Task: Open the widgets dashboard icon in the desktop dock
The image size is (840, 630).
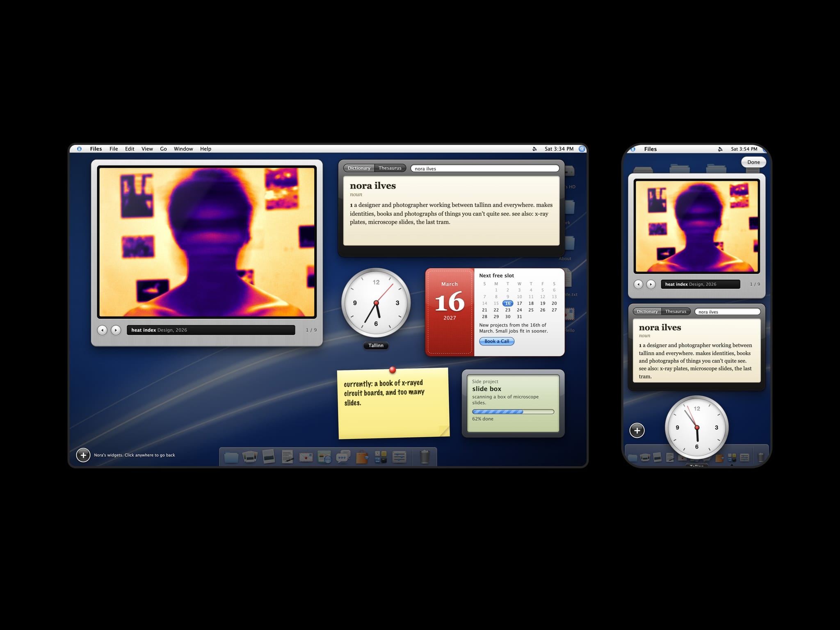Action: [381, 457]
